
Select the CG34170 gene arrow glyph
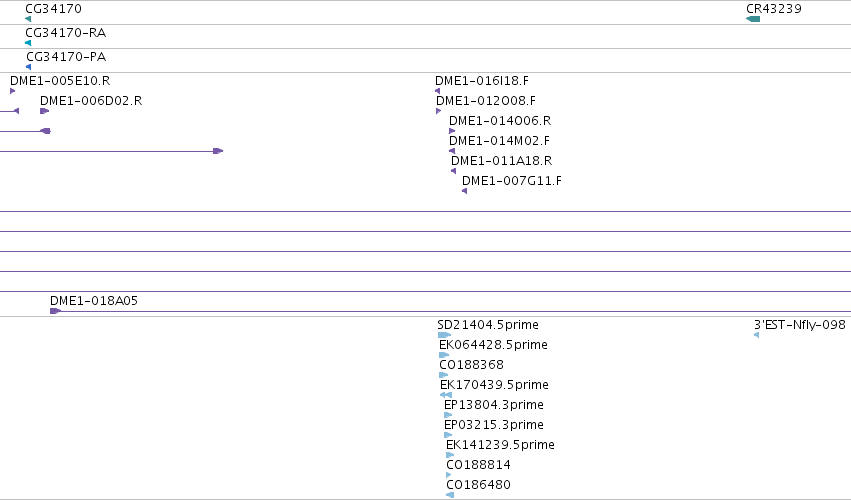28,19
